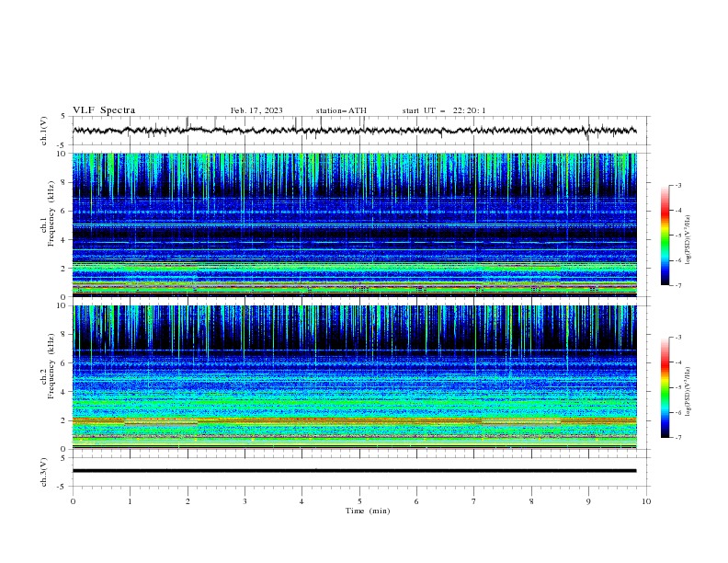728x563 pixels.
Task: Click the "-3" tick on lower color bar
Action: 677,338
